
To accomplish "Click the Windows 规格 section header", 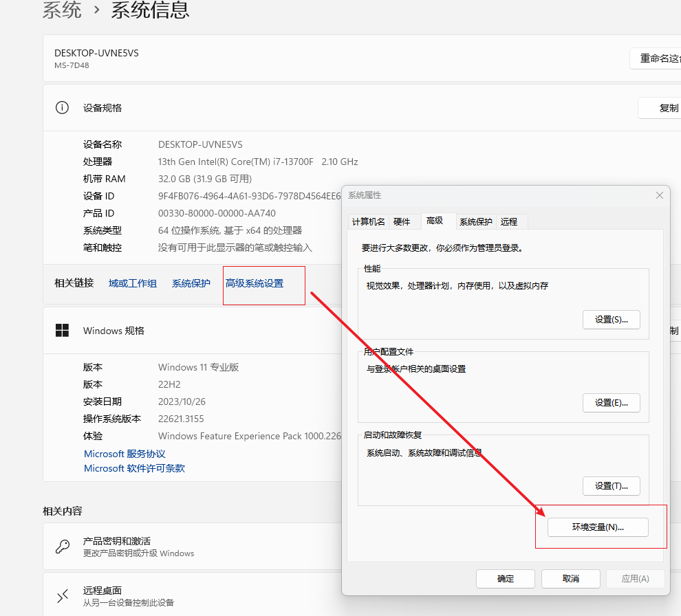I will click(192, 331).
